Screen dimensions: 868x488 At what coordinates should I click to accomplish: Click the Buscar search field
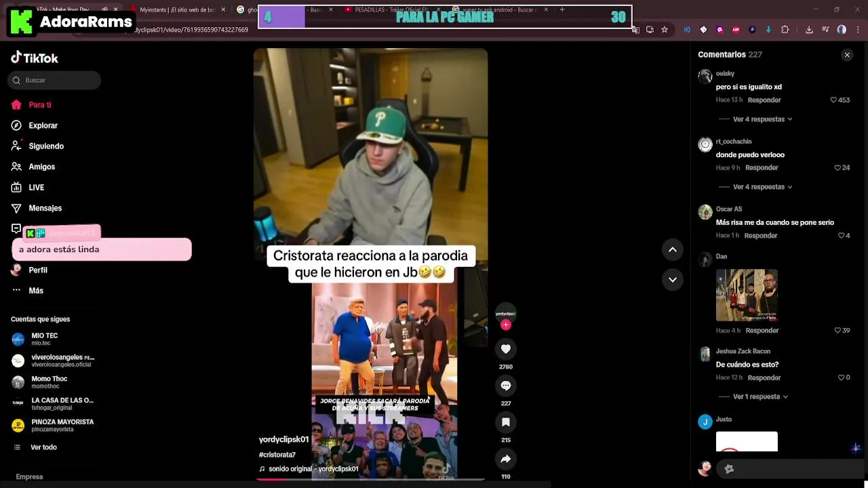(x=54, y=80)
